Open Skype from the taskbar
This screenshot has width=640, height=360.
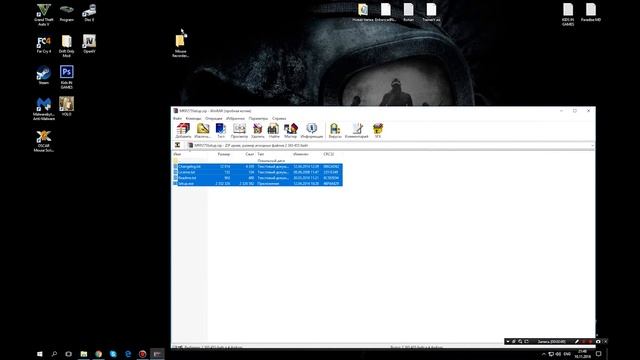pos(113,354)
